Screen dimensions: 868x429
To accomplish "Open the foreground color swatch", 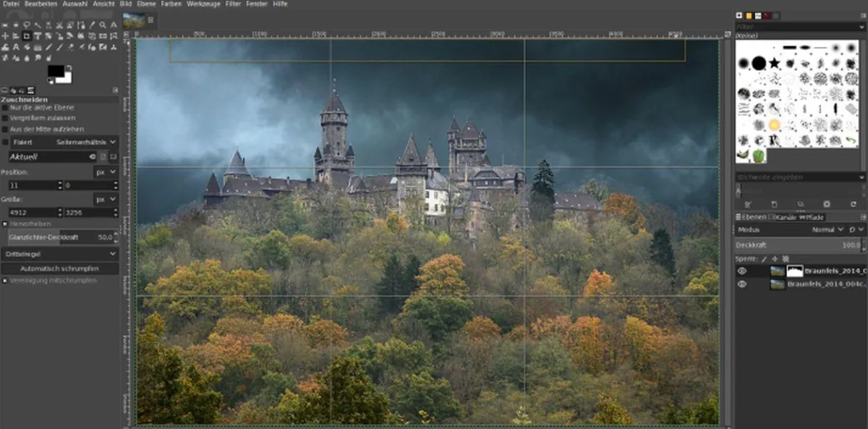I will 55,69.
